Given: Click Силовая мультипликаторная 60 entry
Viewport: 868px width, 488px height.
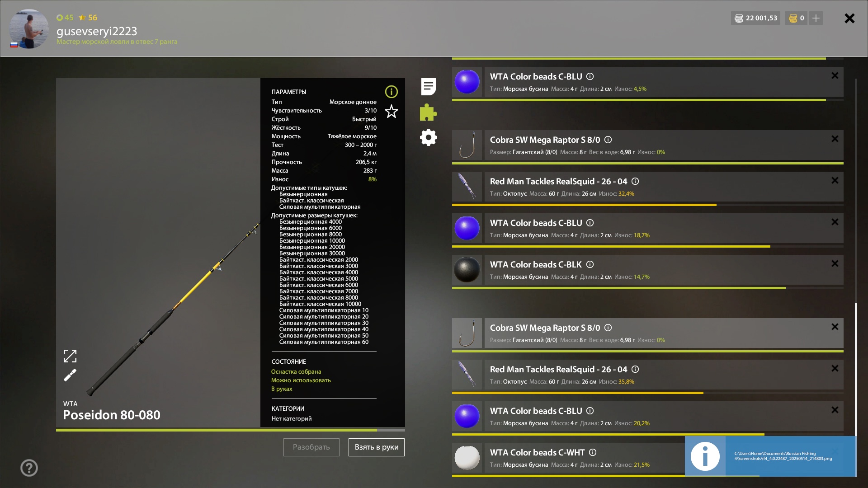Looking at the screenshot, I should tap(324, 342).
